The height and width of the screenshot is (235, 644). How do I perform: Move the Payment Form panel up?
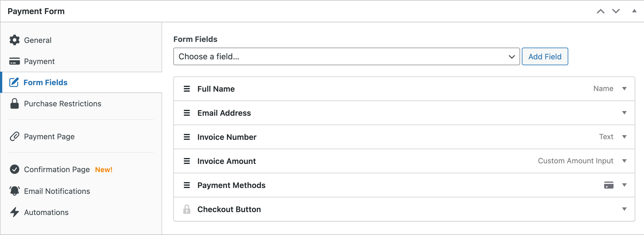tap(601, 11)
